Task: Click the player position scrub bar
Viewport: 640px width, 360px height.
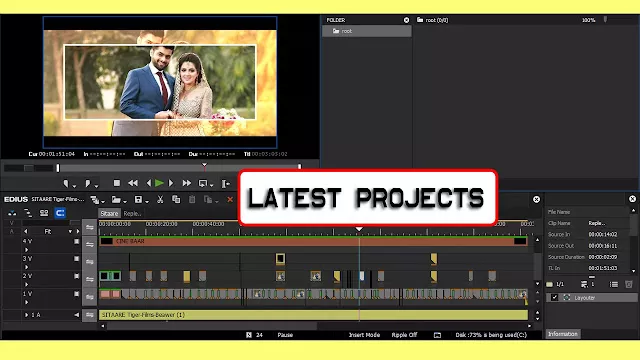Action: click(179, 168)
